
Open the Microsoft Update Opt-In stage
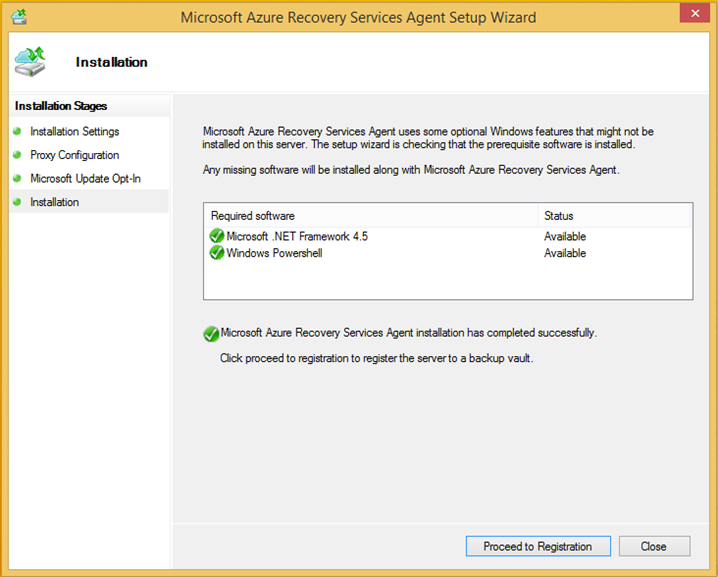point(85,178)
